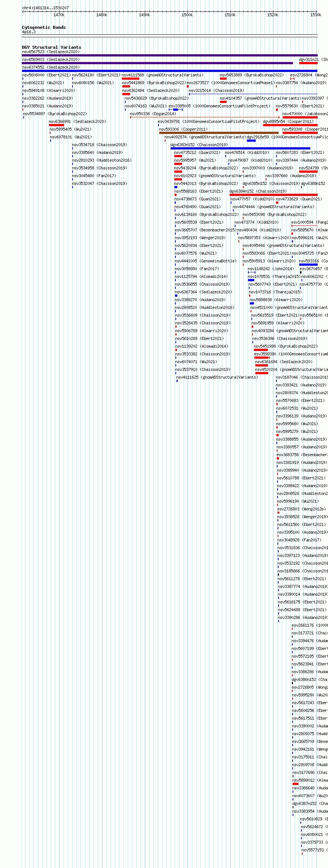Click nsv4104357 (gnomADStructuralVariants) label
Screen dimensions: 328x868
coord(260,98)
